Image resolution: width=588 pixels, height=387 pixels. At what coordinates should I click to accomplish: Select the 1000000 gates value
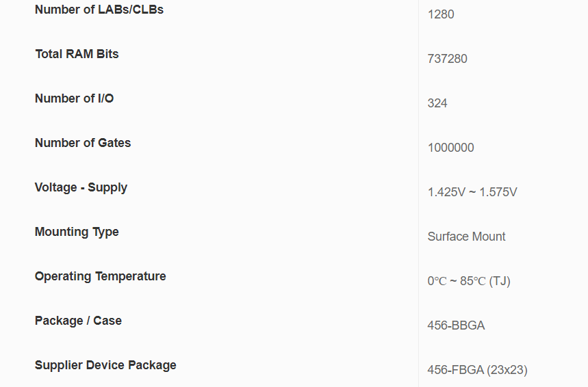pos(450,148)
